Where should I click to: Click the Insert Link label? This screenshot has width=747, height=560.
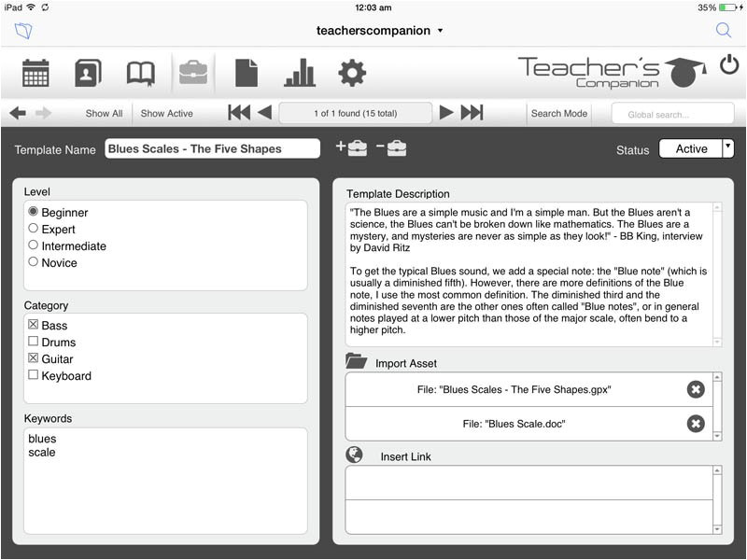[x=405, y=456]
